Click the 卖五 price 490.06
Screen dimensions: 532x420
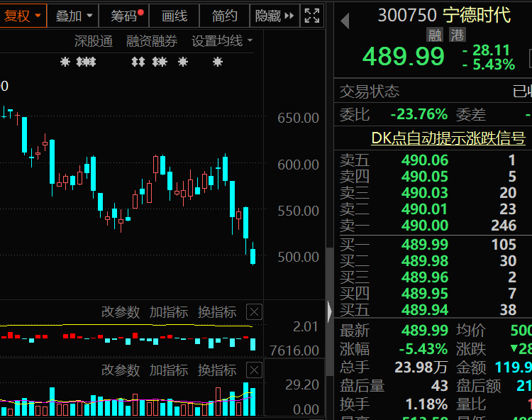tap(424, 160)
